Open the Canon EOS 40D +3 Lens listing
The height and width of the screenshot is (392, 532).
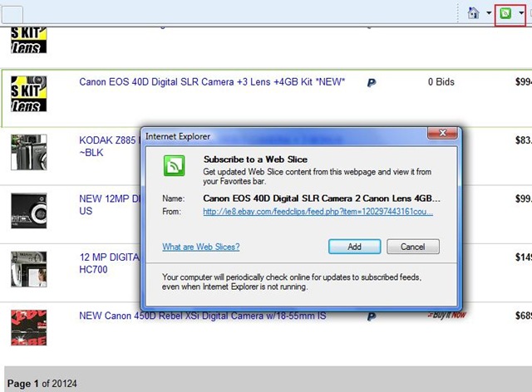pos(212,82)
